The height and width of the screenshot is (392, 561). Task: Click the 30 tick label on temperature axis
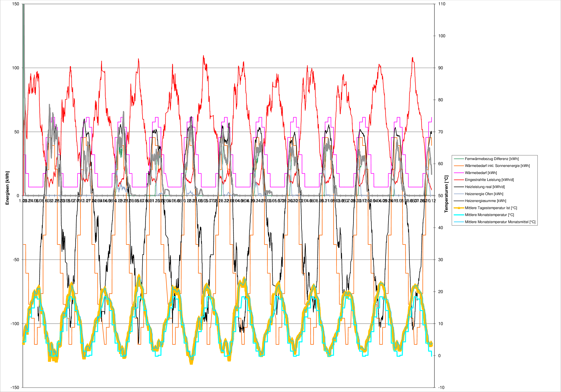point(441,260)
